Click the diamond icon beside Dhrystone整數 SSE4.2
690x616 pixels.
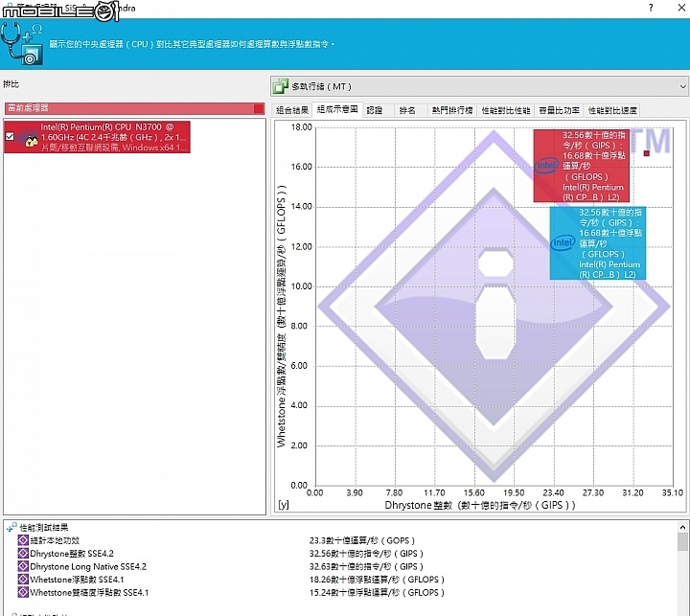(23, 553)
